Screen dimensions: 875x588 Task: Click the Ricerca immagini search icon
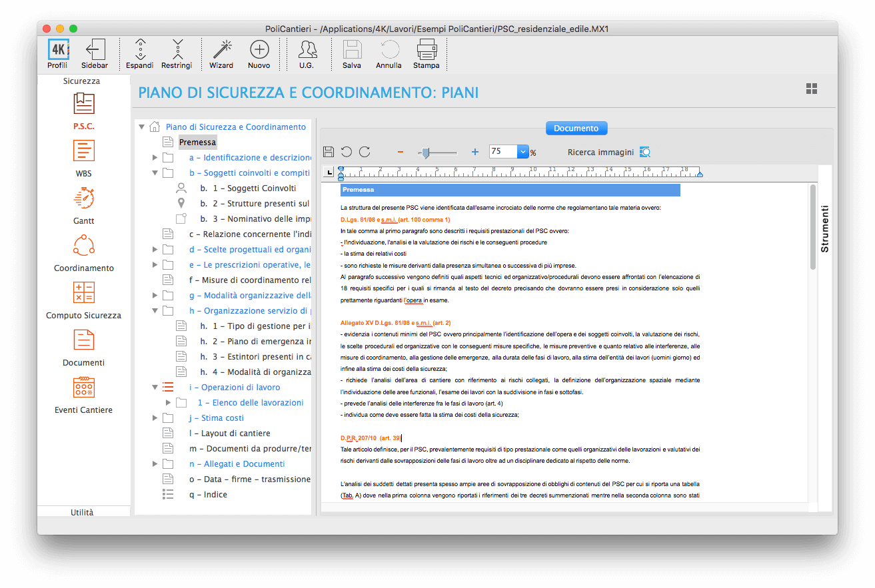(x=644, y=152)
